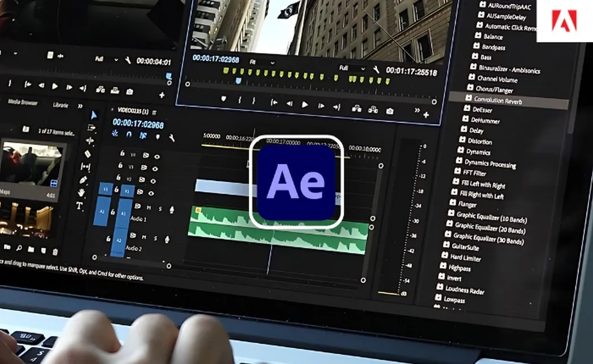Open Program Monitor wrench settings

[x=376, y=69]
